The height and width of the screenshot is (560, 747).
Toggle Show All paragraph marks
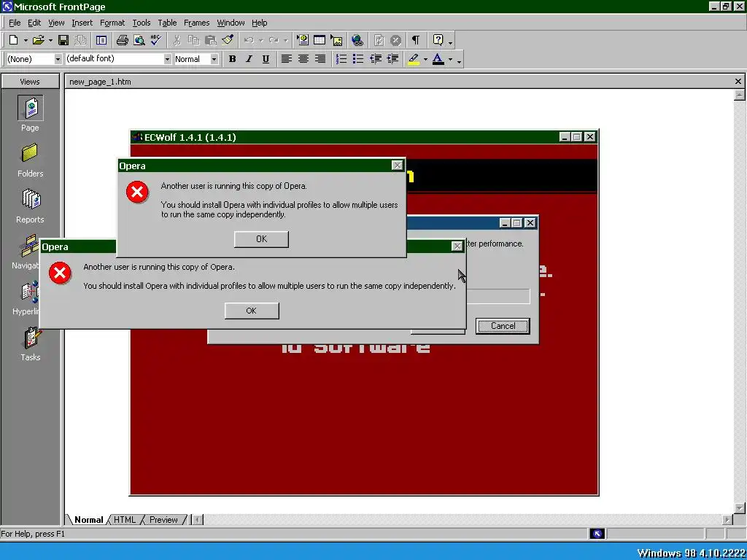[416, 41]
